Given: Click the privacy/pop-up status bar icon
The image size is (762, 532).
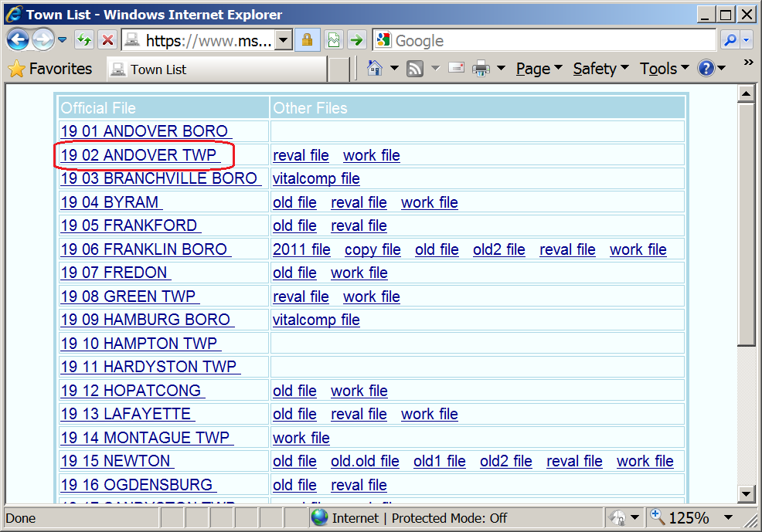Looking at the screenshot, I should pos(618,518).
